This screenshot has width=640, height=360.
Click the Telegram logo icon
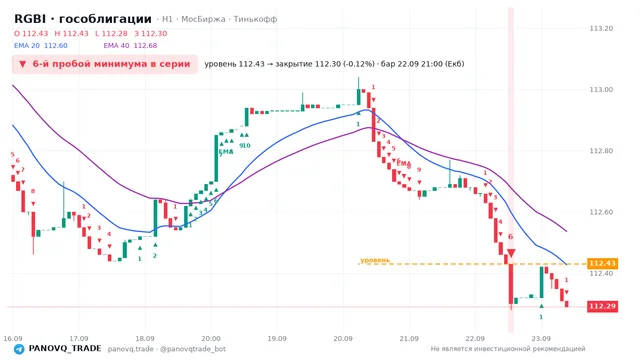click(x=19, y=349)
